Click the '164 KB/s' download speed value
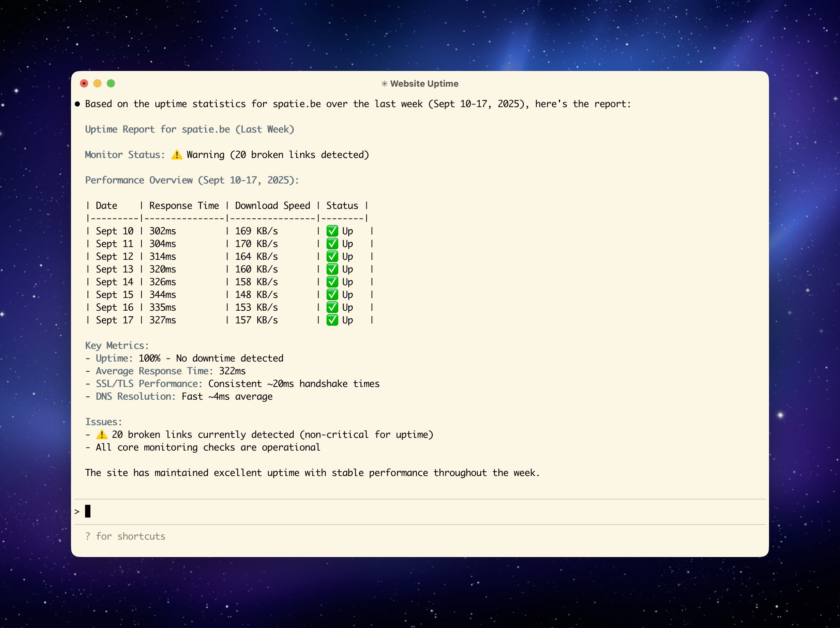 pyautogui.click(x=256, y=256)
